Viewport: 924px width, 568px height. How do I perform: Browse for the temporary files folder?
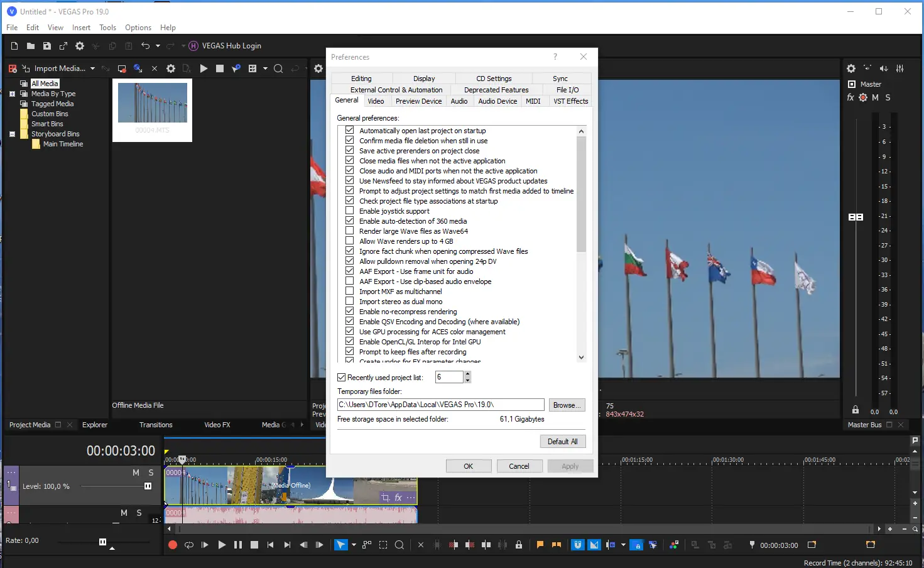567,405
